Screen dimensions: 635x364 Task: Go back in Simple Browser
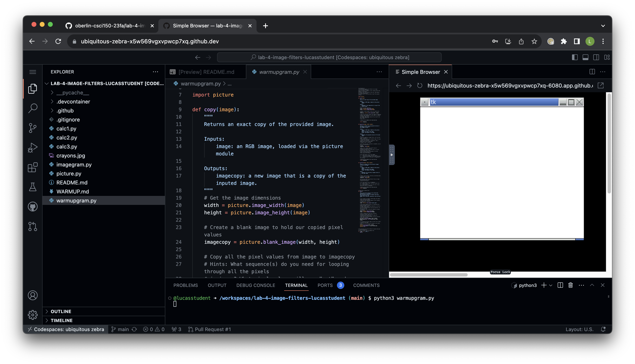[398, 85]
